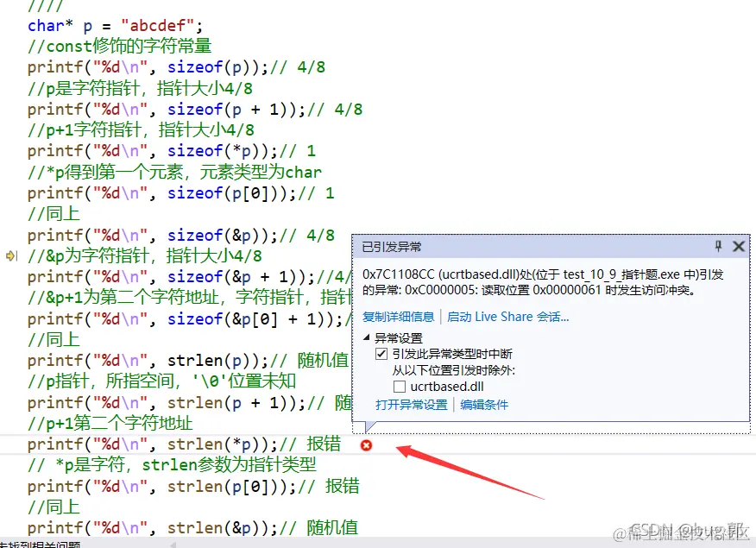Click comment // *p是字符, strlen参数为指针类型
The height and width of the screenshot is (548, 756).
tap(172, 465)
